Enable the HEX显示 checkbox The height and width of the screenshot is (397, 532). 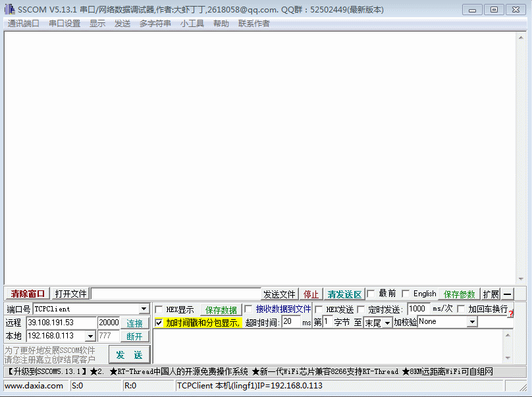[159, 309]
